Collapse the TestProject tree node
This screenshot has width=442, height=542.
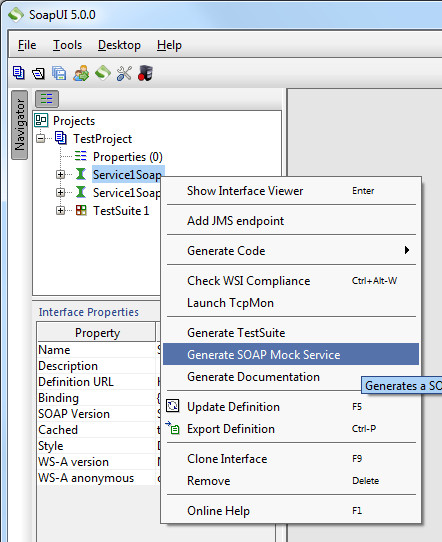click(x=41, y=138)
